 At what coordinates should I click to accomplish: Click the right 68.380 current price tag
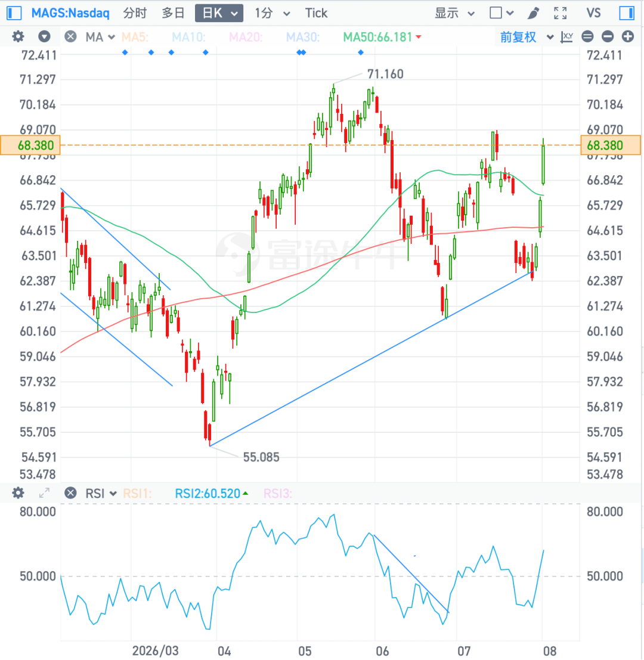(611, 145)
